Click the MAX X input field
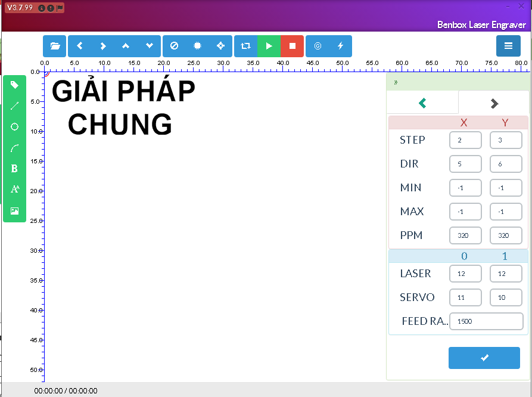This screenshot has width=532, height=397. 465,212
